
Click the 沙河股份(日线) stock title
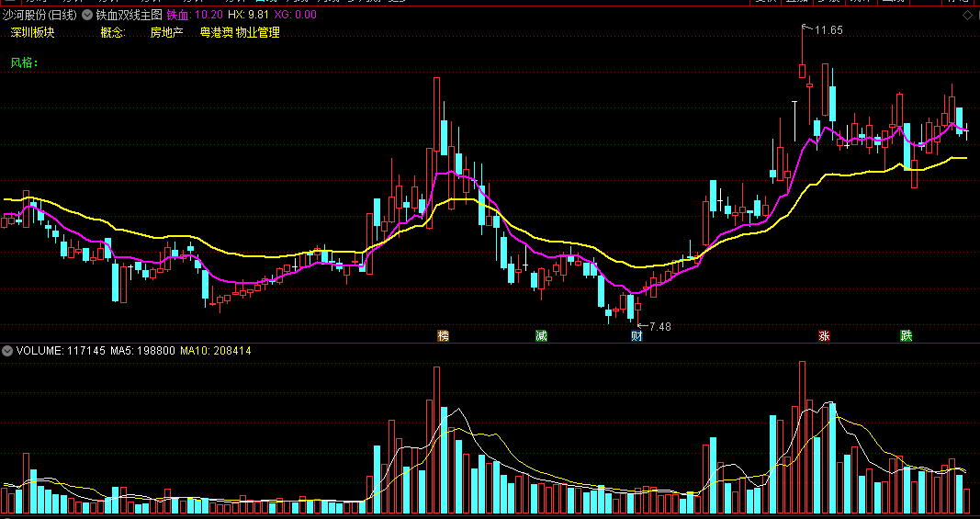pyautogui.click(x=40, y=15)
